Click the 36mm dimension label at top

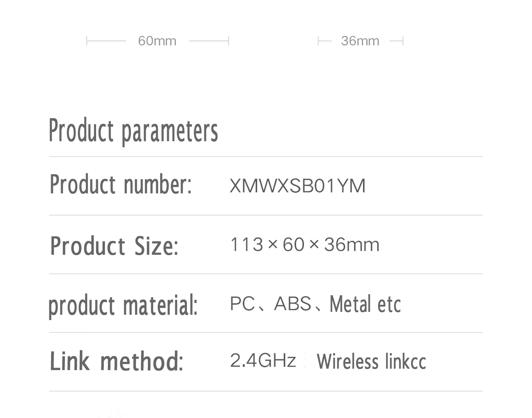[x=360, y=41]
